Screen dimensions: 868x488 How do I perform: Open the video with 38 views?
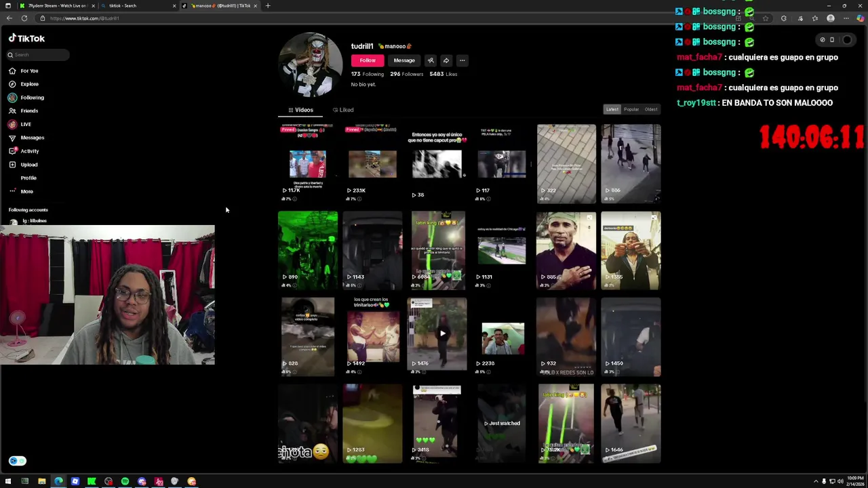[437, 163]
